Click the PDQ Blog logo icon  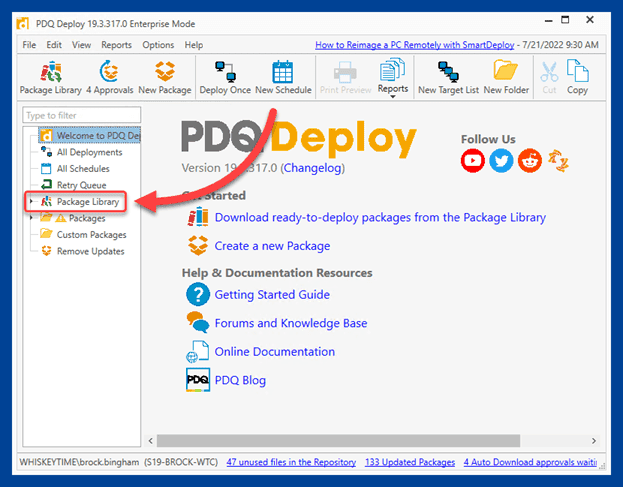[198, 380]
